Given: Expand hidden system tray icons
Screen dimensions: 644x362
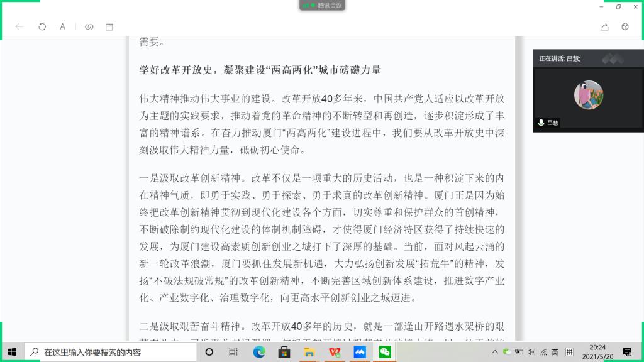Looking at the screenshot, I should coord(496,352).
